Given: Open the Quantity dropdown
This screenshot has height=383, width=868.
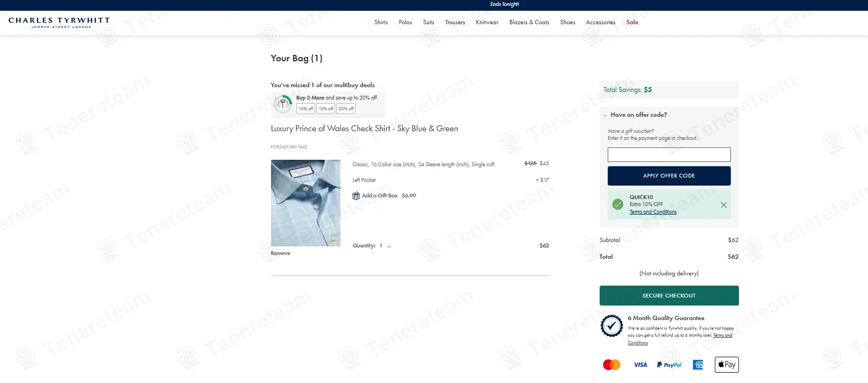Looking at the screenshot, I should pyautogui.click(x=385, y=246).
